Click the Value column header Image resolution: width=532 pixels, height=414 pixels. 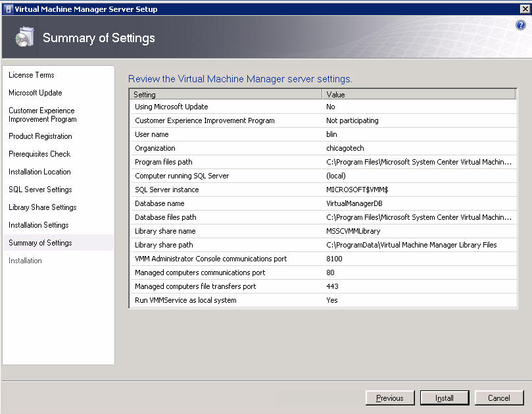419,94
